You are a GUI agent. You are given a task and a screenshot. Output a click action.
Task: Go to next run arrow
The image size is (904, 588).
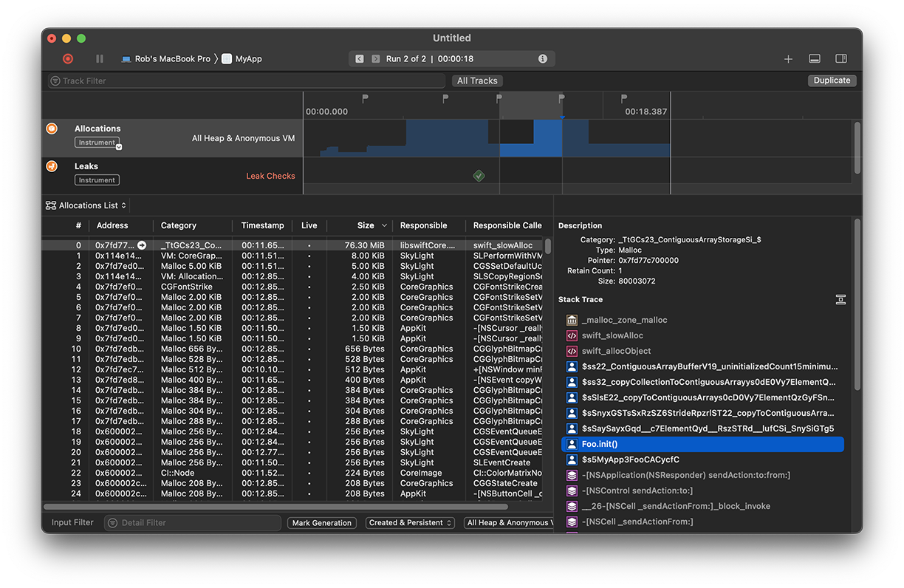pyautogui.click(x=376, y=58)
